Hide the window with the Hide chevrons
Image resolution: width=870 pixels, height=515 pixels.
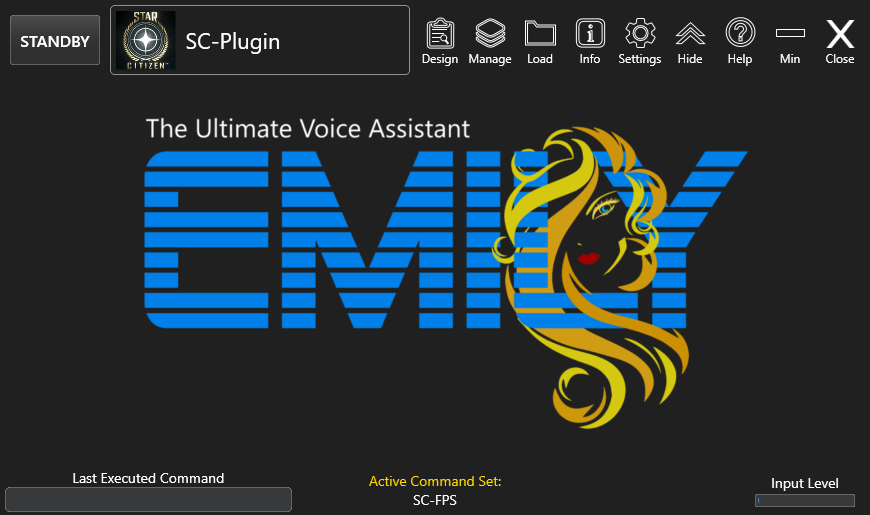pyautogui.click(x=690, y=42)
